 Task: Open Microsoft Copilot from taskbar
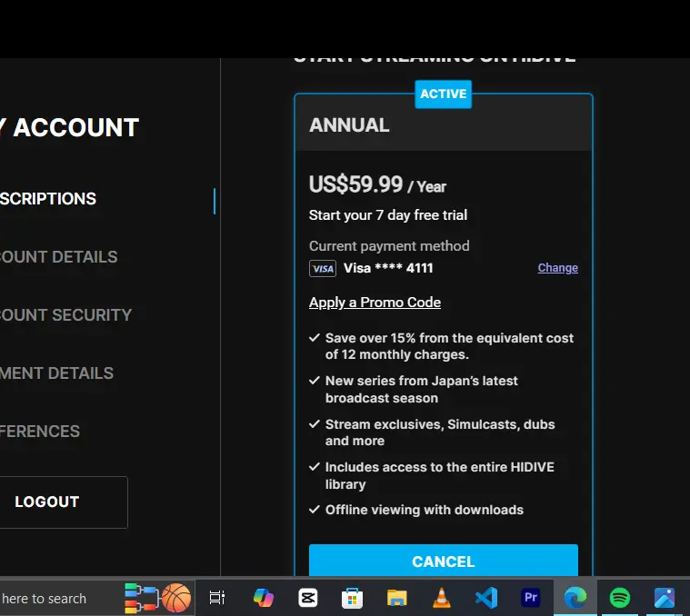(x=263, y=598)
